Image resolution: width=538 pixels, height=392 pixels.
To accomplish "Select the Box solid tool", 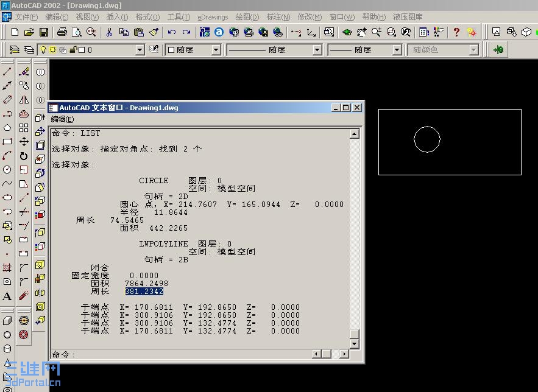I will tap(7, 321).
